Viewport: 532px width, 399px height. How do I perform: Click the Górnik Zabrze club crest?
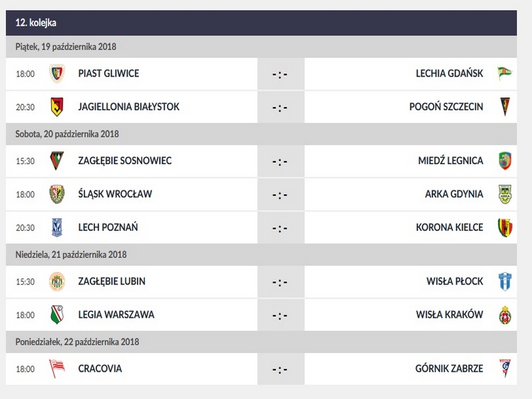click(x=505, y=368)
